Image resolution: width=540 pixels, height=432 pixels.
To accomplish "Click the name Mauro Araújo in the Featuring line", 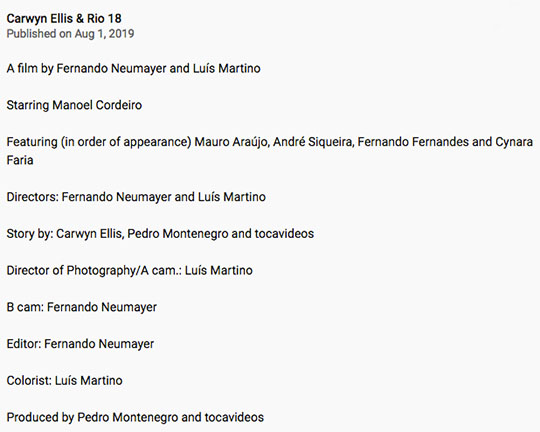I will coord(232,142).
